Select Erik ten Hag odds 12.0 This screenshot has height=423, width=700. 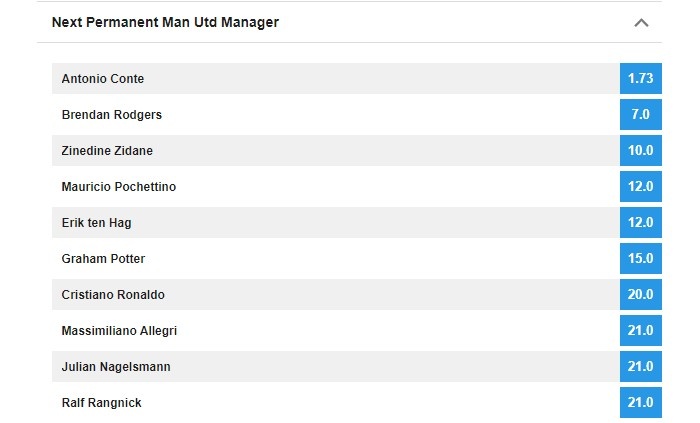pyautogui.click(x=641, y=223)
